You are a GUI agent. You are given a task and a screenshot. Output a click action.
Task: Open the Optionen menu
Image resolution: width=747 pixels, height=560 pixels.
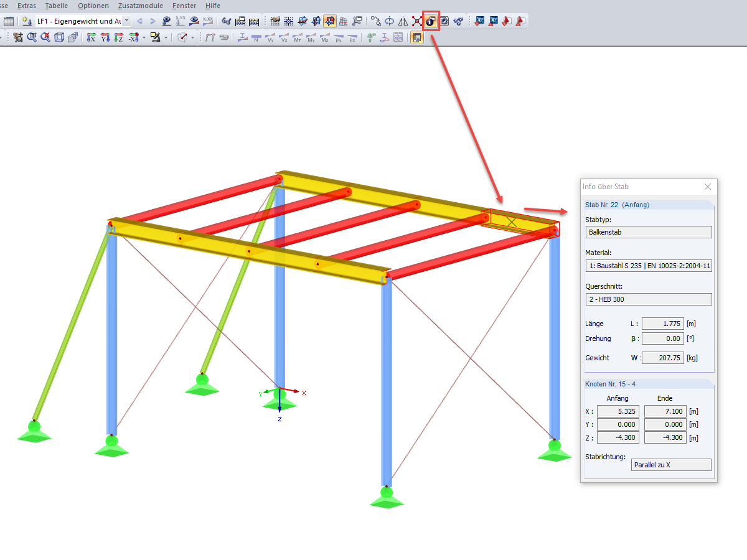tap(93, 6)
